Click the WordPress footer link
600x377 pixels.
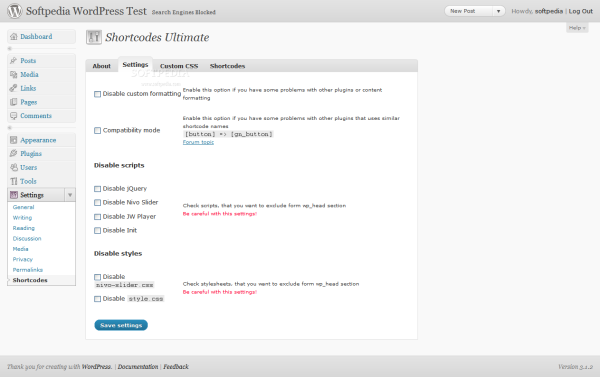pos(96,367)
